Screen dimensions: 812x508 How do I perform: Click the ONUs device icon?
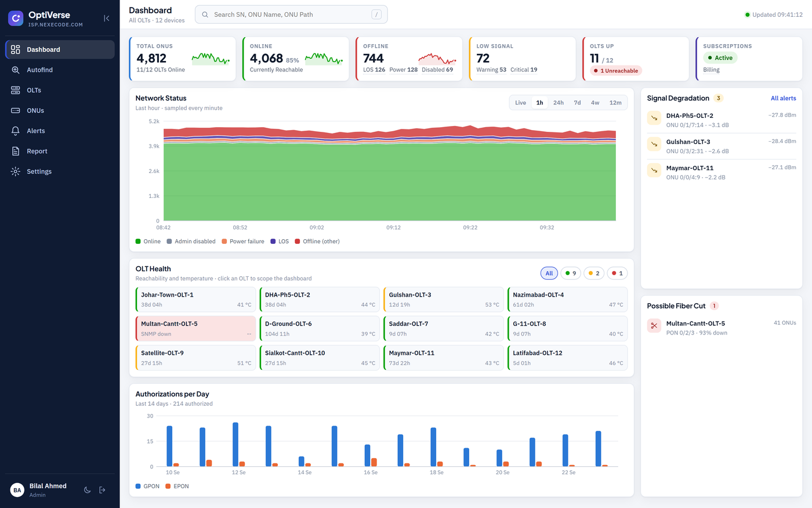16,110
